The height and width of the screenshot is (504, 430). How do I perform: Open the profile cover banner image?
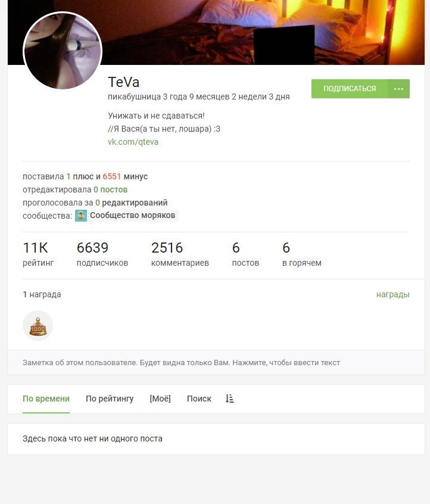[263, 32]
